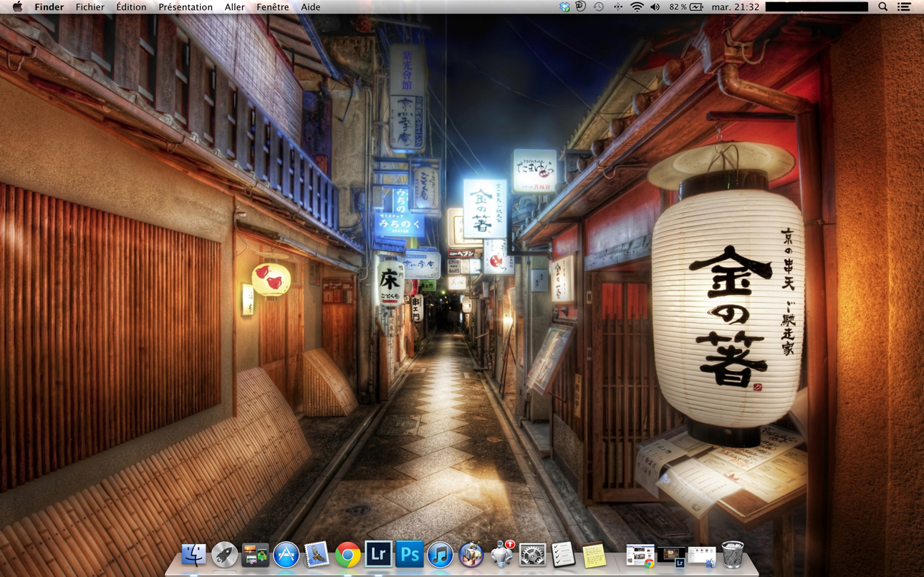Expand the Wi-Fi status menu
924x577 pixels.
click(x=636, y=7)
